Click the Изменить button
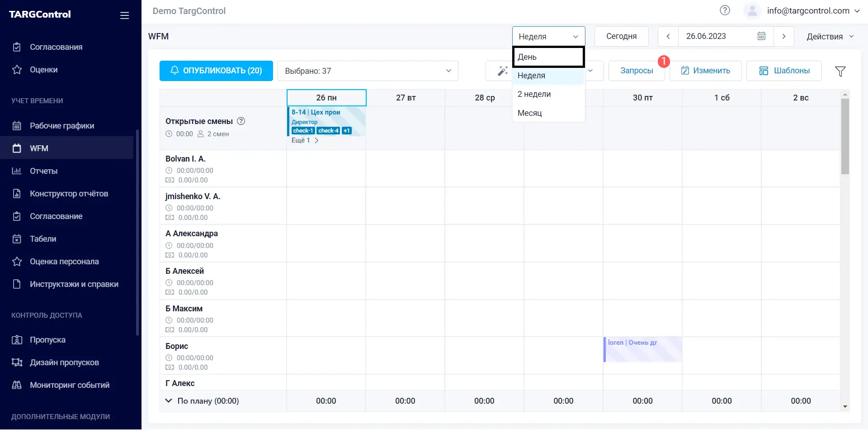Image resolution: width=868 pixels, height=434 pixels. (x=705, y=71)
